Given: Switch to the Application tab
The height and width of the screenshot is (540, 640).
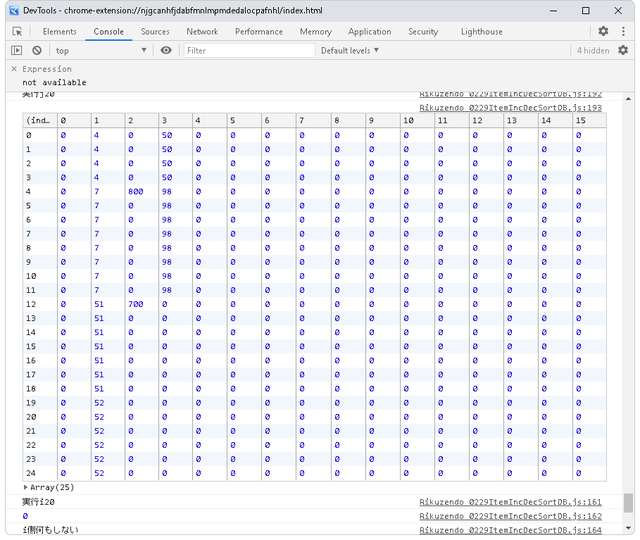Looking at the screenshot, I should pos(369,31).
